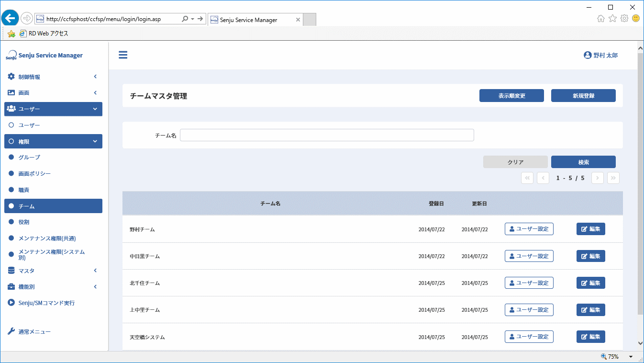Open the 野村 太郎 user profile
This screenshot has width=644, height=363.
point(601,56)
